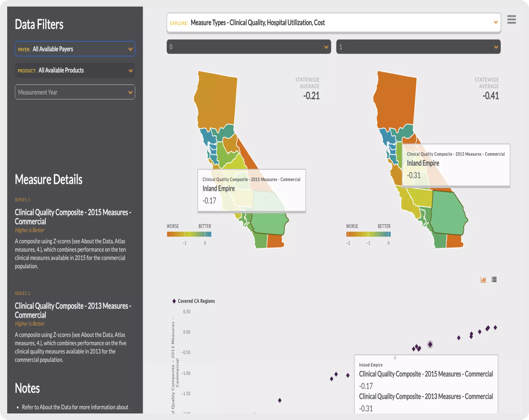Click the left map's color scale legend

point(189,234)
